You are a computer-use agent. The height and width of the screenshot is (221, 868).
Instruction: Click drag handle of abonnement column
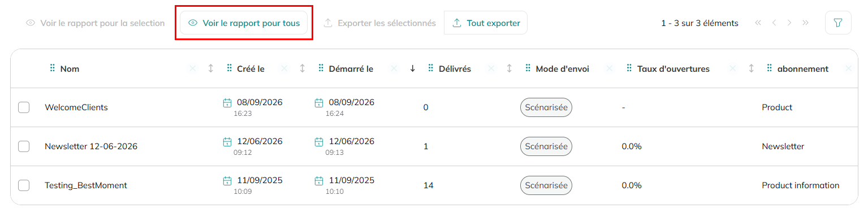click(770, 68)
